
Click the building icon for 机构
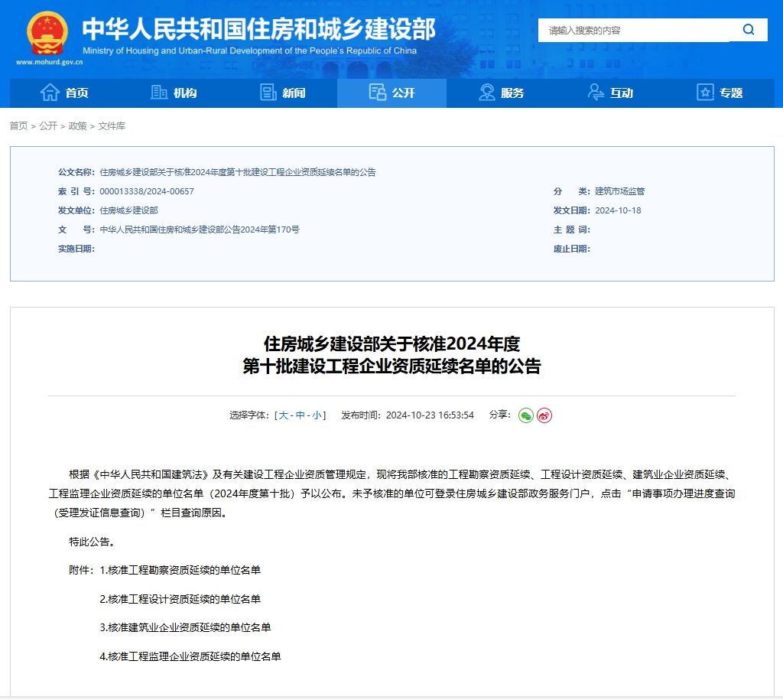click(x=159, y=93)
